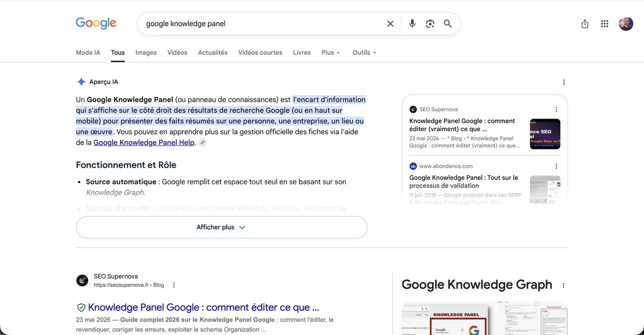Click the https://seosupernova.fr › Blog URL
This screenshot has width=644, height=335.
pyautogui.click(x=129, y=285)
